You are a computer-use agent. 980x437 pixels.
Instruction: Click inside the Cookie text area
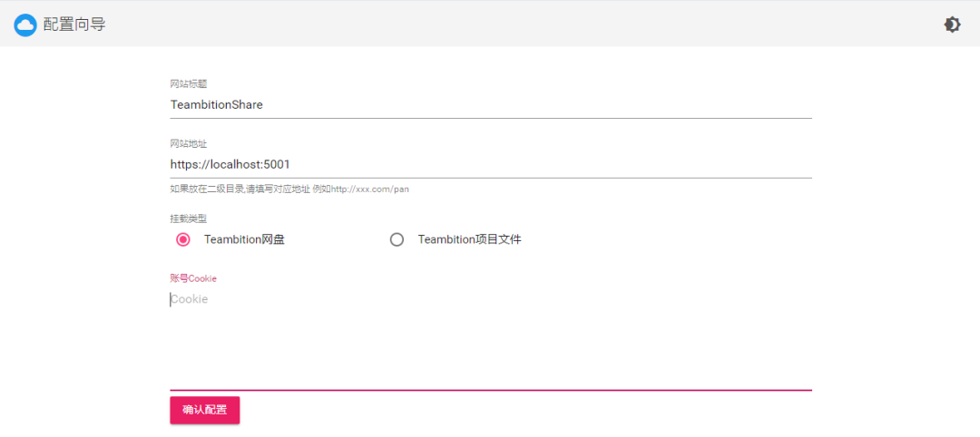[490, 335]
